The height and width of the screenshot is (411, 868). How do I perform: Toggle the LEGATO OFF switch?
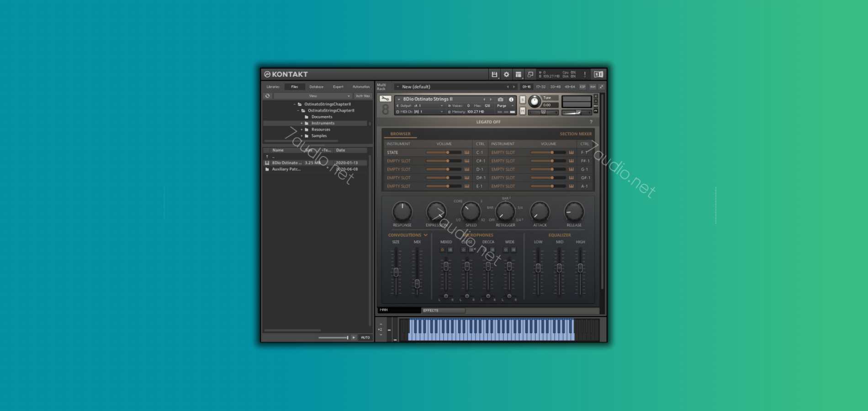click(488, 122)
